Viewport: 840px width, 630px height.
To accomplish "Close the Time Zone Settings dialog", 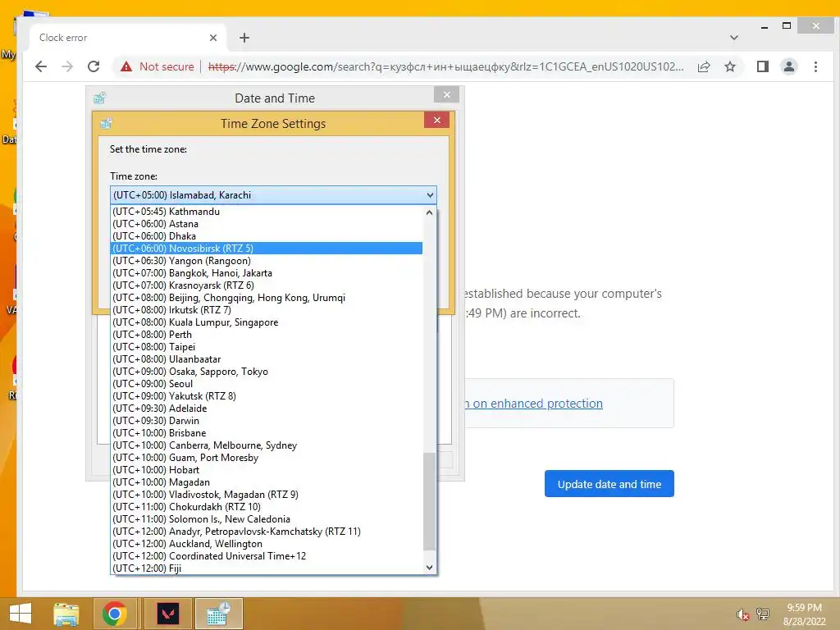I will coord(436,120).
